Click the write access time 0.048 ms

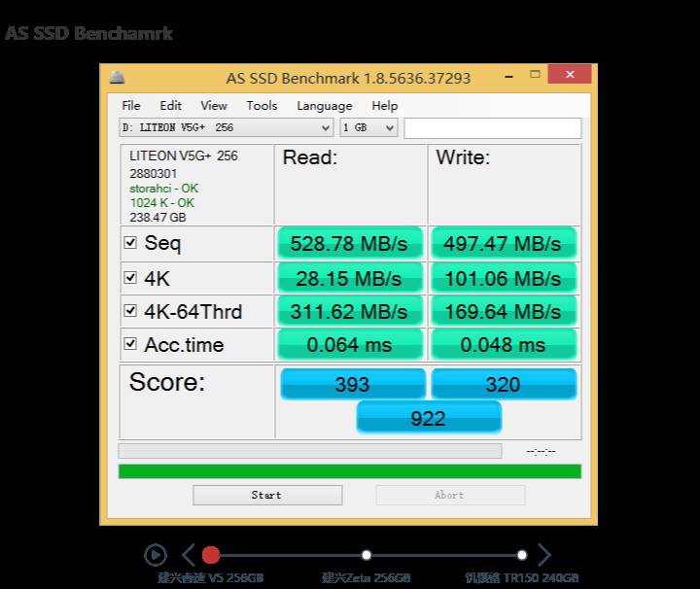[x=504, y=344]
